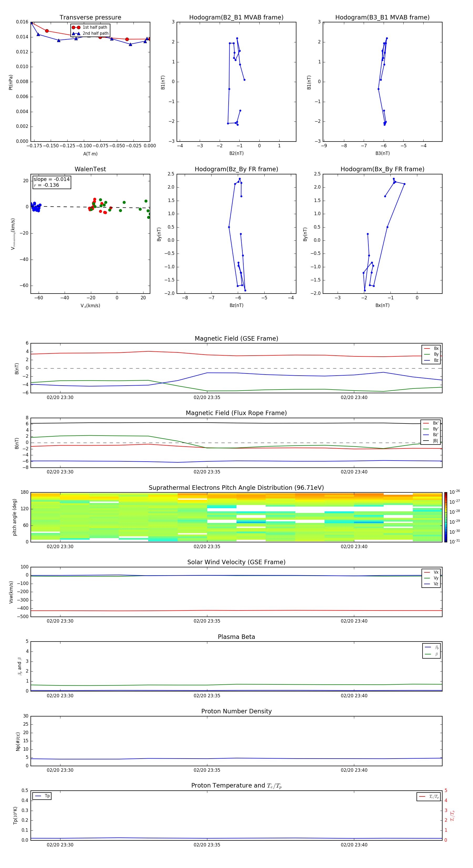Click the "Proton Number Density" title

(x=236, y=711)
